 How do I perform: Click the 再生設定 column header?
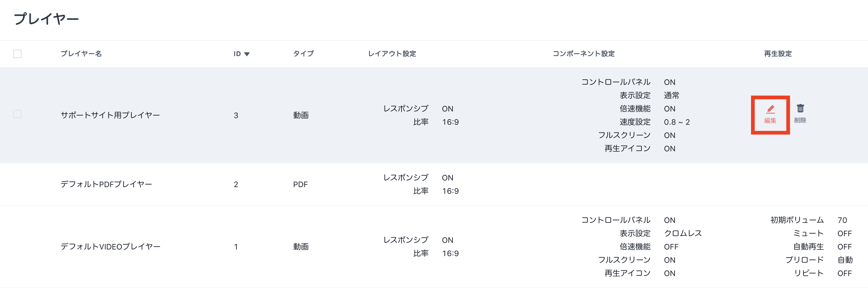(x=778, y=54)
